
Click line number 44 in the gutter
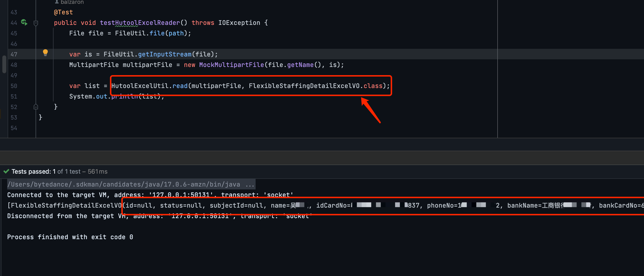(14, 23)
